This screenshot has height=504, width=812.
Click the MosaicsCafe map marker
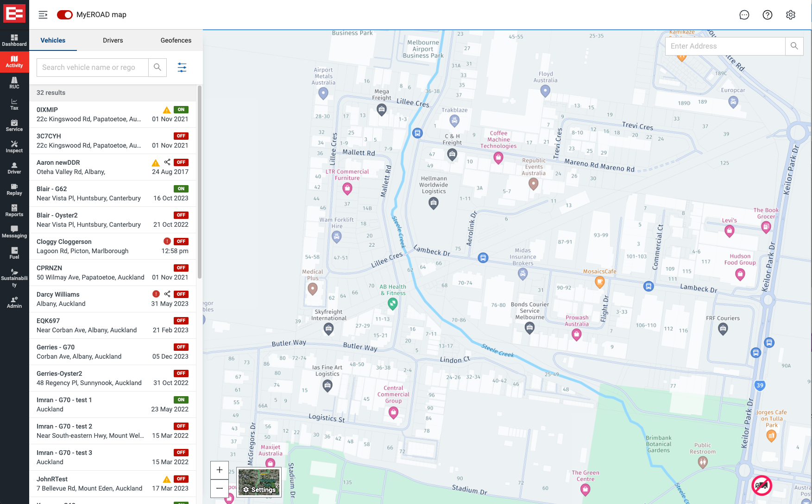[x=599, y=281]
